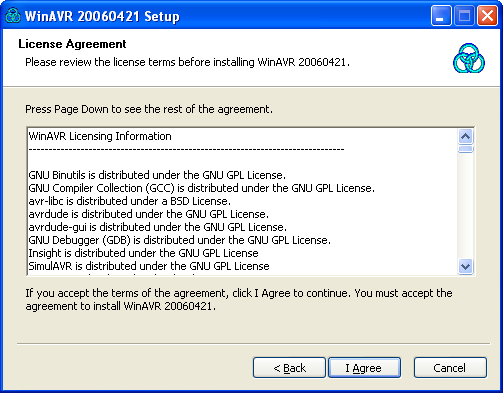Click the 'If you accept the terms' paragraph
This screenshot has width=503, height=393.
(x=239, y=300)
